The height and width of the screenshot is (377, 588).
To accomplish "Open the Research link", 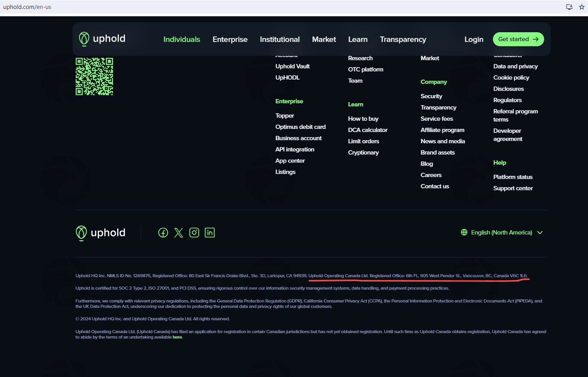I will tap(360, 58).
